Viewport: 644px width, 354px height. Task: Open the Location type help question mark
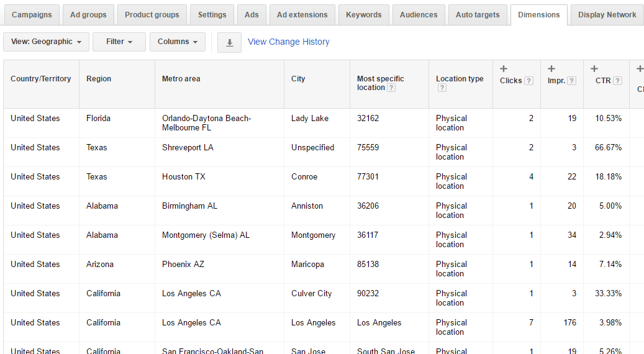[442, 88]
